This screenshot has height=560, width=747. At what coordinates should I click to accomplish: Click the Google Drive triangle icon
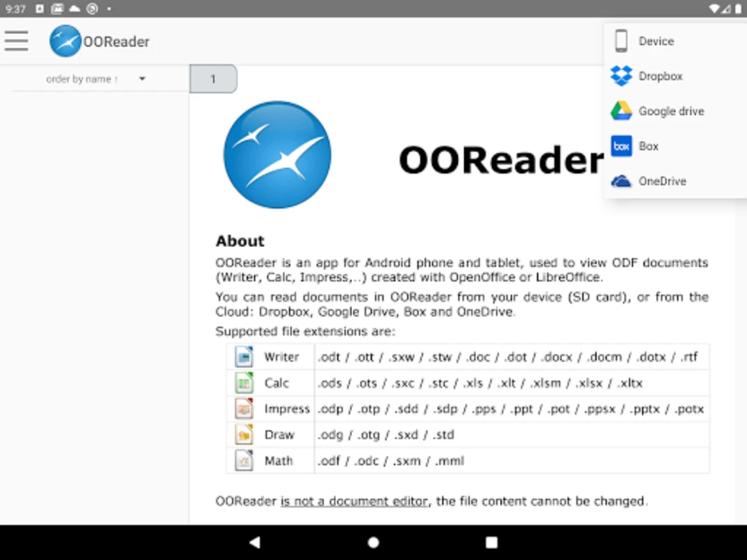621,111
